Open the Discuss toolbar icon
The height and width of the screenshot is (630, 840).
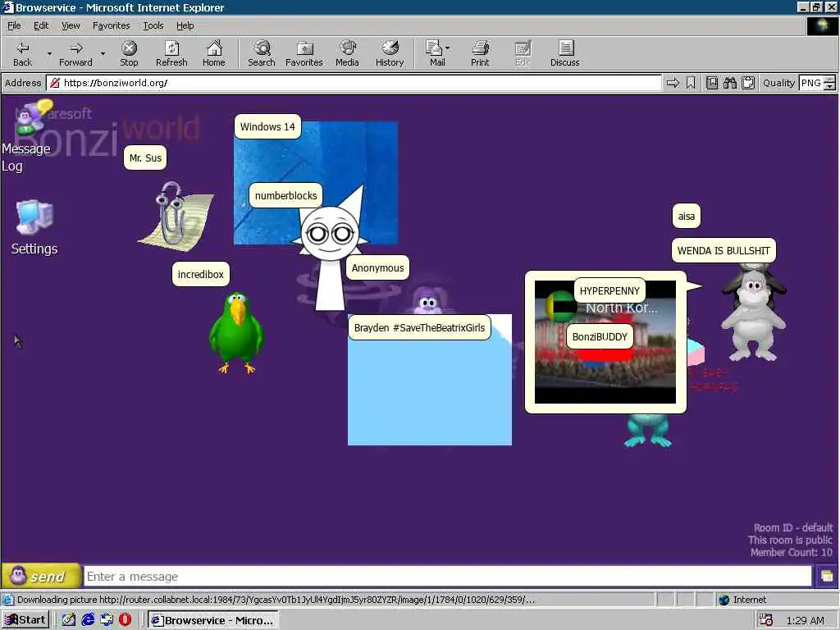[564, 54]
